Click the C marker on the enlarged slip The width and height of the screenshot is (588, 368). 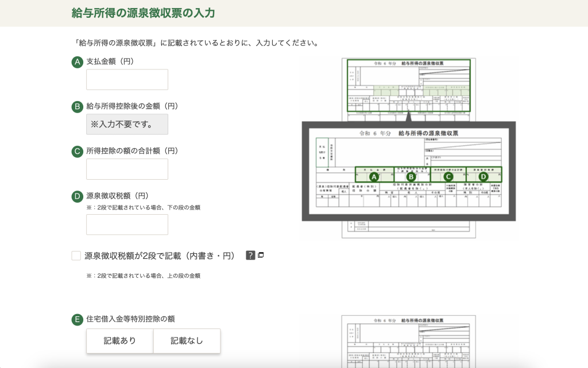pos(448,177)
